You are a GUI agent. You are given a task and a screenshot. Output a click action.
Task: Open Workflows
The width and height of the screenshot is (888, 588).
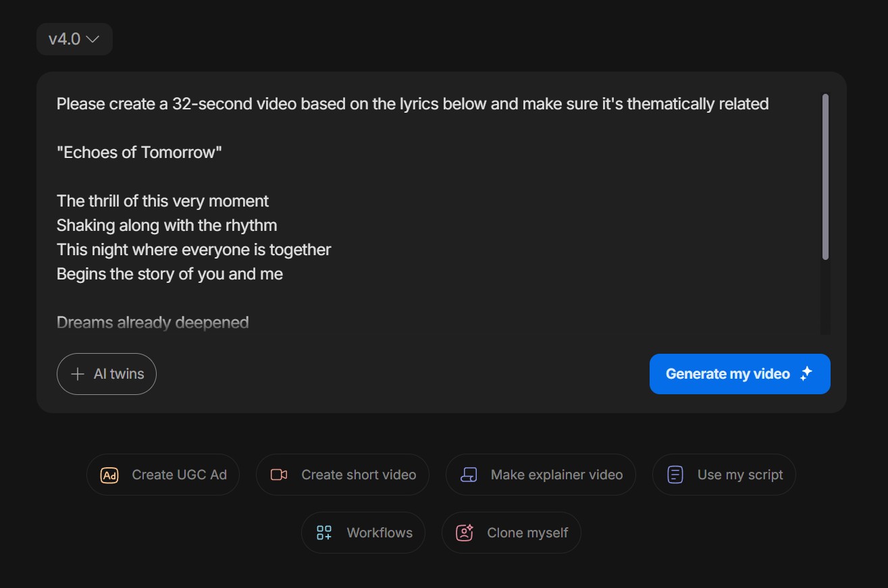point(363,533)
